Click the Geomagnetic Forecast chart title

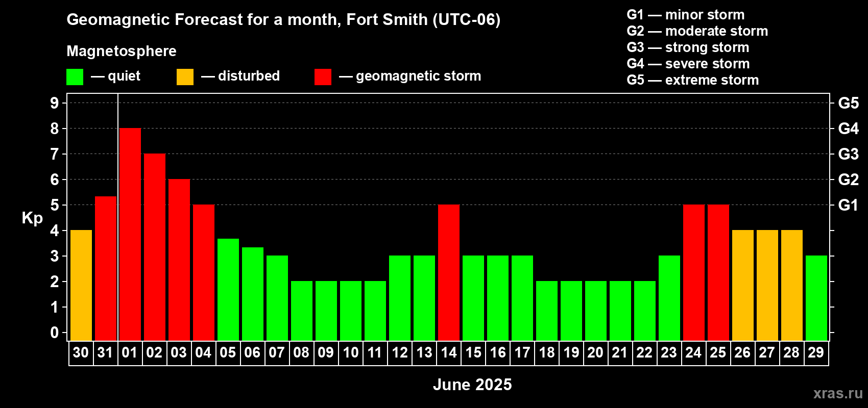[x=283, y=19]
